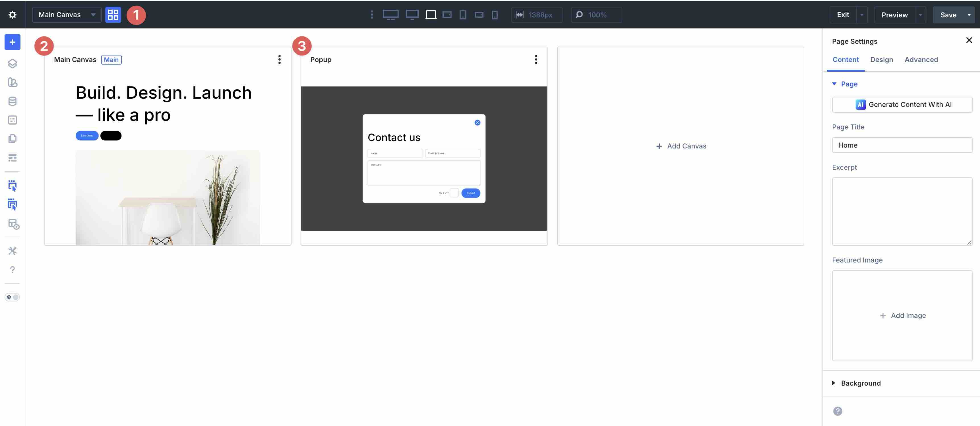Select the Advanced tab in Page Settings
980x426 pixels.
(921, 60)
